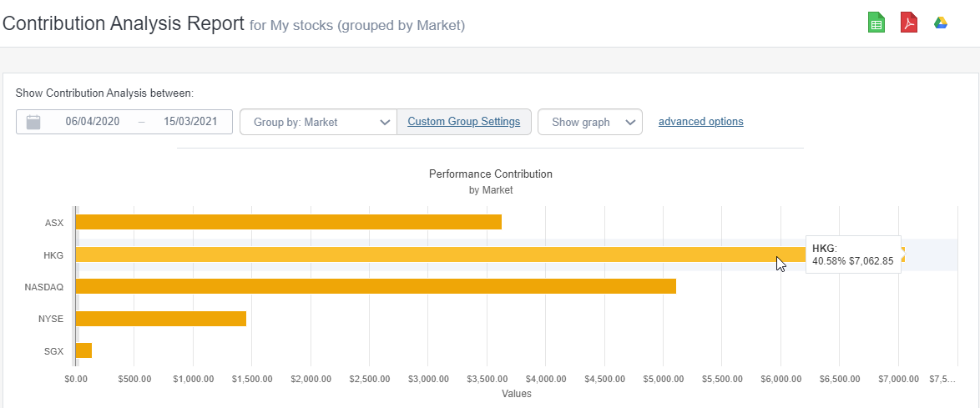Click the Custom Group Settings button

click(463, 122)
